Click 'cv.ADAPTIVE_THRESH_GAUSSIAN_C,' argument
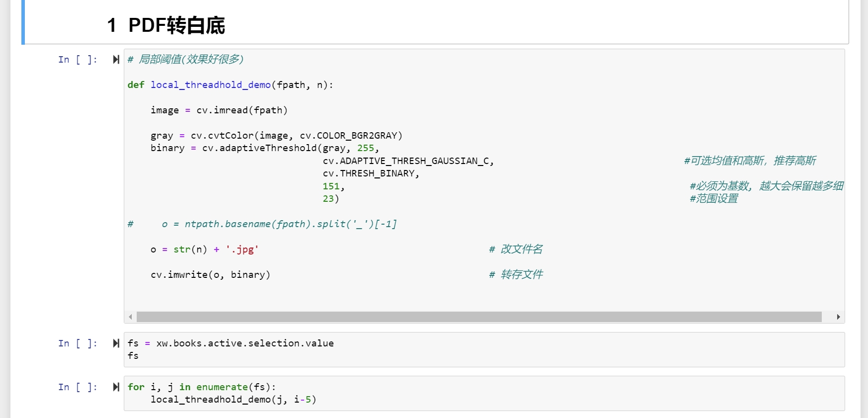Image resolution: width=868 pixels, height=418 pixels. pyautogui.click(x=408, y=161)
